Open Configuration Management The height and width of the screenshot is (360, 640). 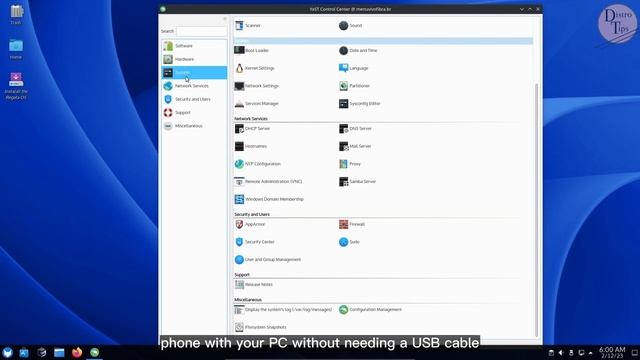(x=371, y=310)
